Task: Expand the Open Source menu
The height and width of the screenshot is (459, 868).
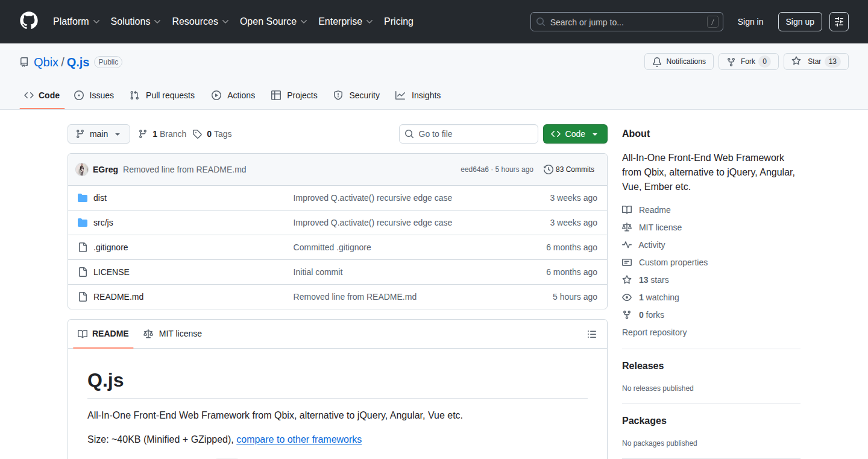Action: tap(273, 21)
